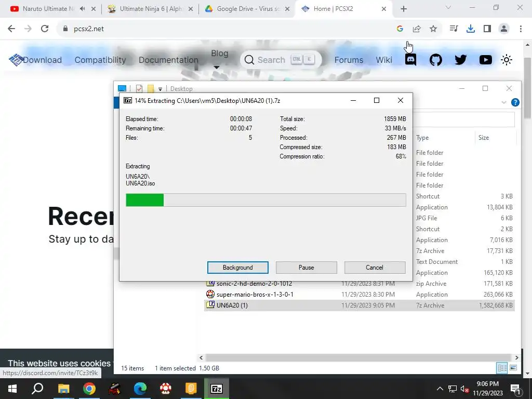Share this page icon
Viewport: 532px width, 399px height.
(x=417, y=29)
